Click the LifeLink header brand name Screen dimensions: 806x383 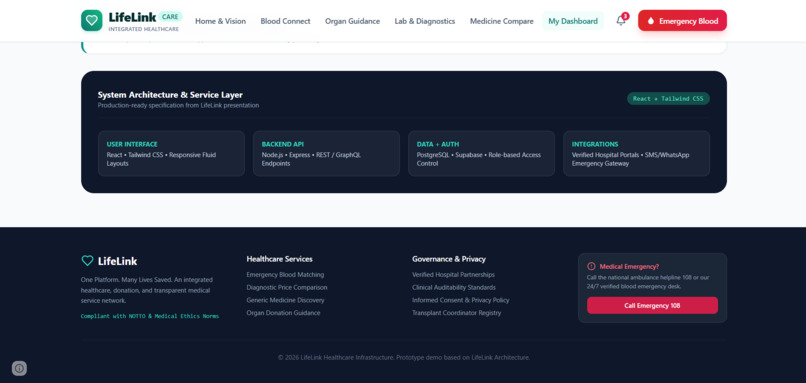tap(133, 17)
